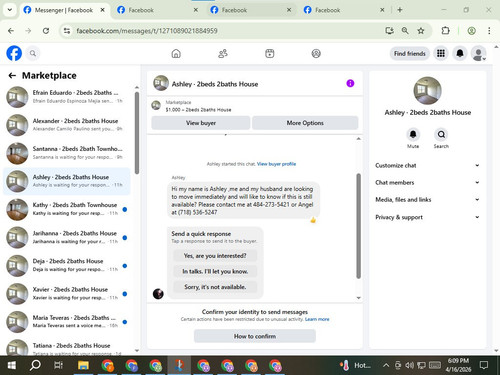
Task: Click the install app icon in address bar
Action: [x=389, y=31]
